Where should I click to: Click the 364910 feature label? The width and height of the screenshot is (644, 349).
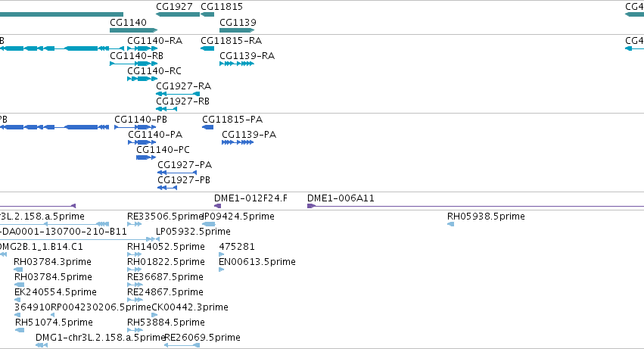click(x=32, y=307)
